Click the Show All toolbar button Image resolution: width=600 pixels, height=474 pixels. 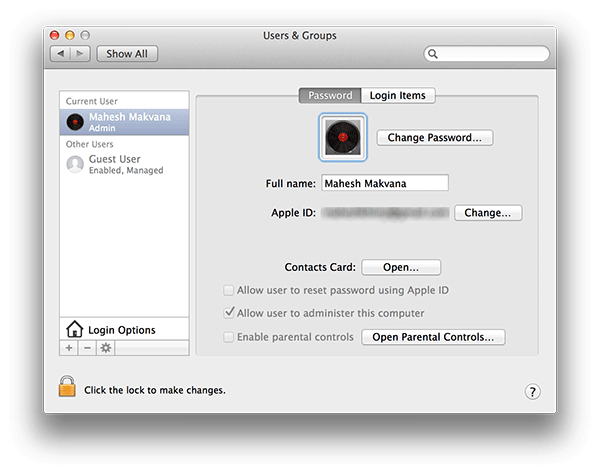click(127, 54)
